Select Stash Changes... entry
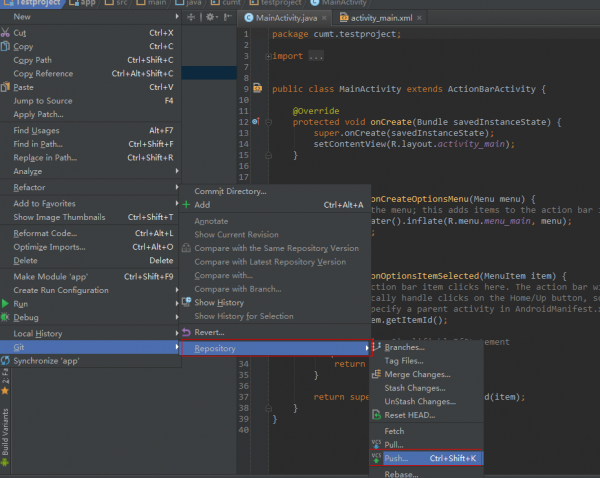The width and height of the screenshot is (600, 478). (x=426, y=388)
